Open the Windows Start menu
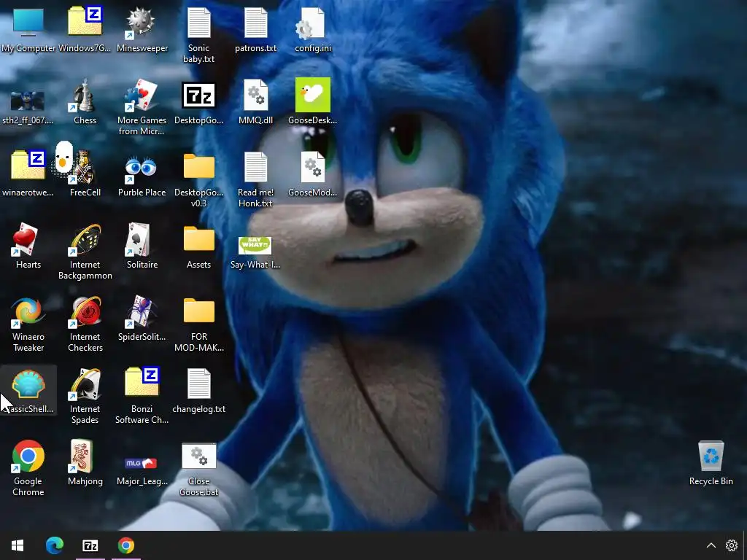The height and width of the screenshot is (560, 747). [x=18, y=545]
